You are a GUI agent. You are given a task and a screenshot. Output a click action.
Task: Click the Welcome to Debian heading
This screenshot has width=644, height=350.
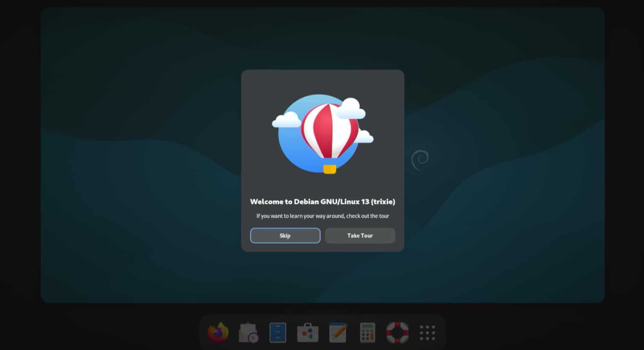coord(322,201)
